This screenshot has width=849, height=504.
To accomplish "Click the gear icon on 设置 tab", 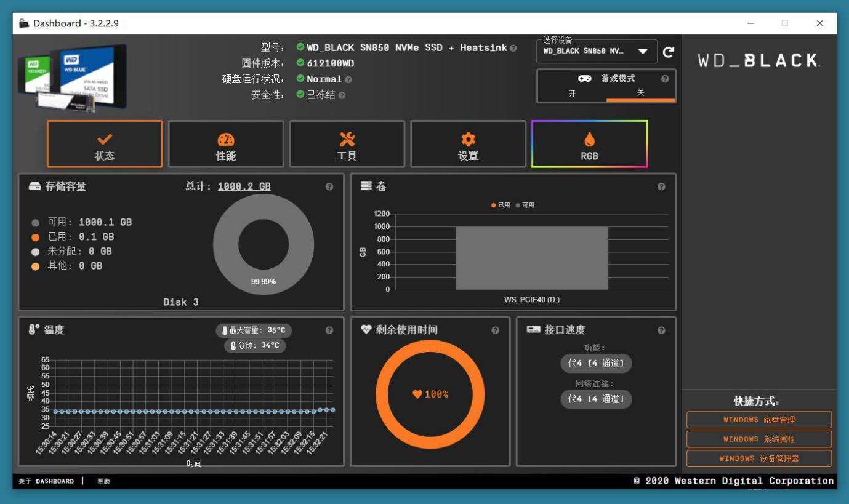I will [469, 139].
